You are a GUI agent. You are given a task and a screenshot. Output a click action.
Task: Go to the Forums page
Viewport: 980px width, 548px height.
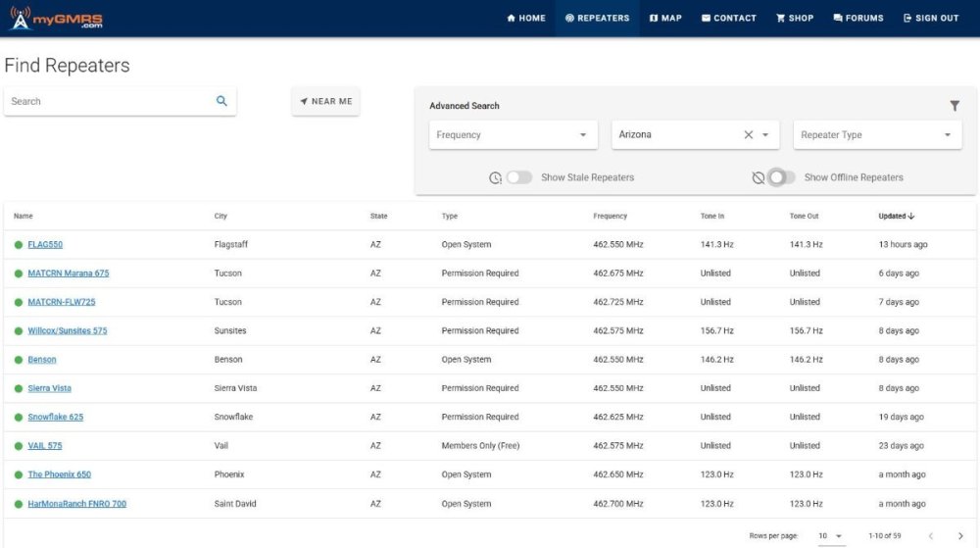click(x=857, y=18)
